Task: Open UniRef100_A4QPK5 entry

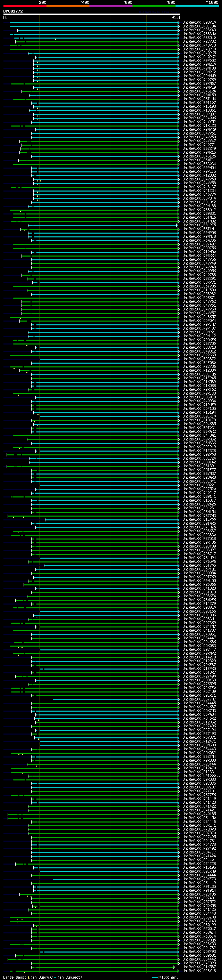Action: (199, 53)
